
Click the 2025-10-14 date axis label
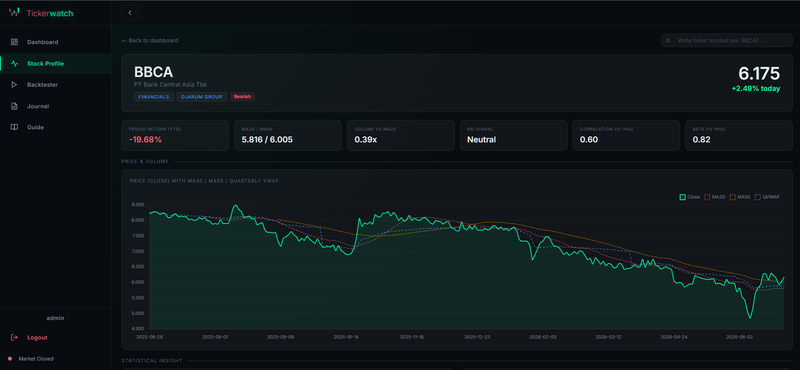(347, 337)
